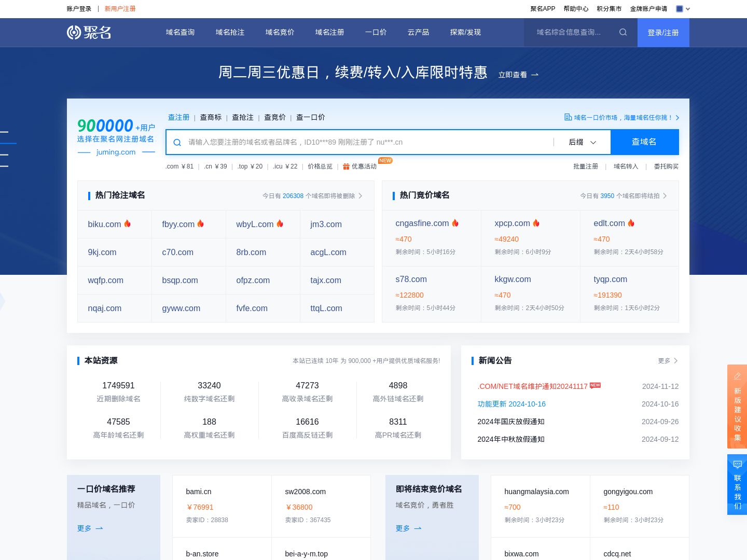Open 2024年国庆放假通知 news item

point(511,422)
